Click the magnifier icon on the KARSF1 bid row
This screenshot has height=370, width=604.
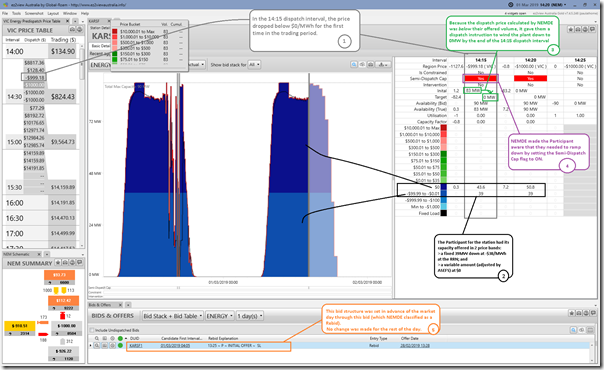point(97,346)
